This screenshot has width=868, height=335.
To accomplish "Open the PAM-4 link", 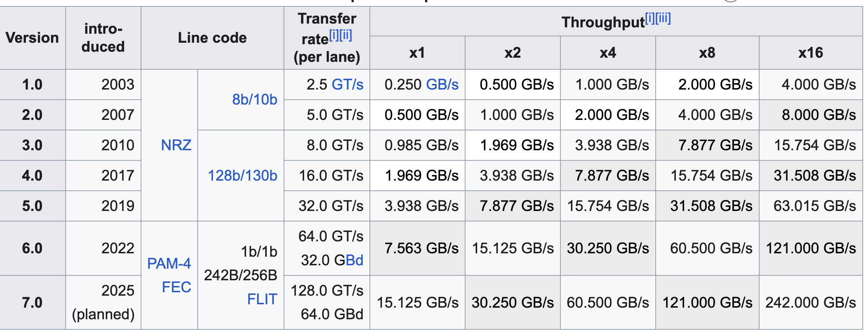I will pyautogui.click(x=169, y=264).
